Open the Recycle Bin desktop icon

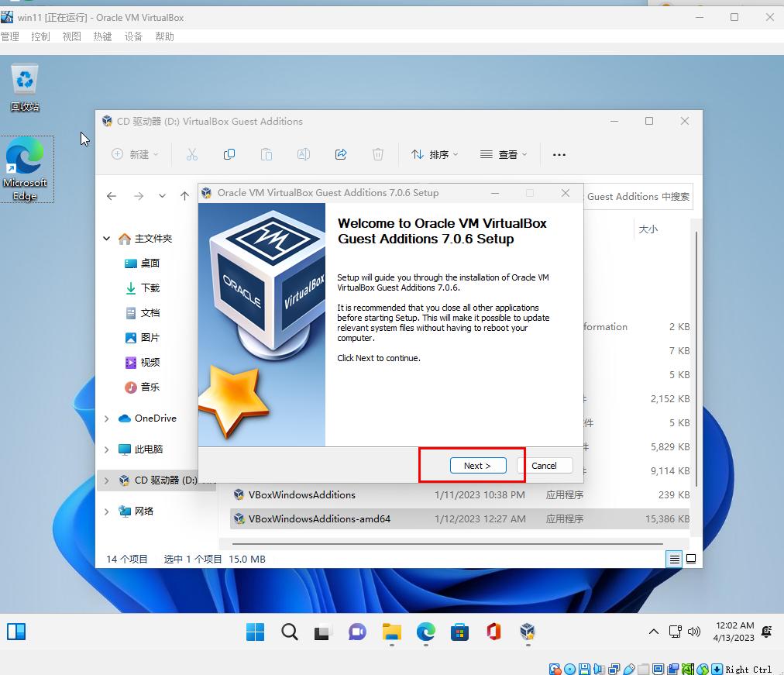(x=26, y=87)
